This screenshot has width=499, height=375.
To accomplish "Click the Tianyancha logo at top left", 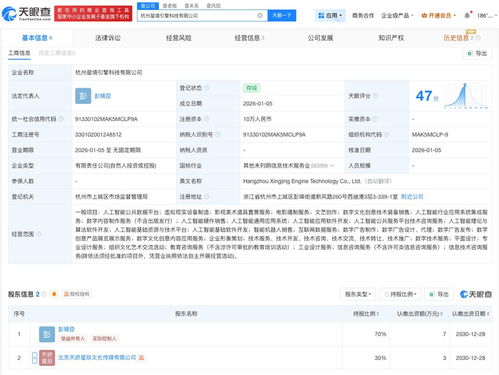I will (26, 13).
